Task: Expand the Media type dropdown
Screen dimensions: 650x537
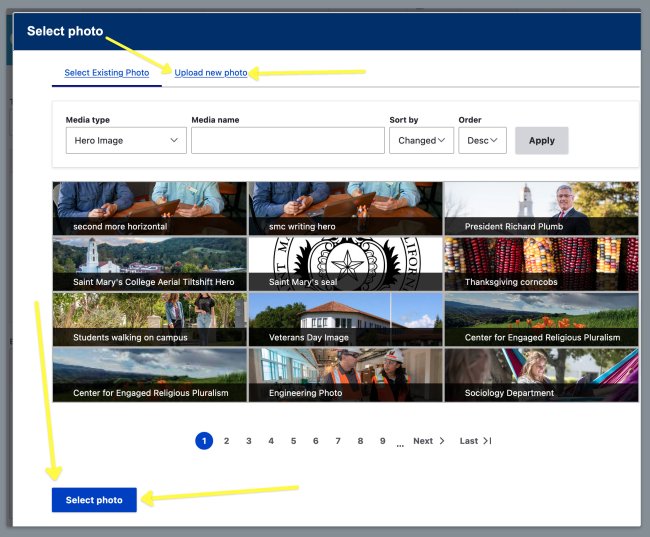Action: tap(126, 141)
